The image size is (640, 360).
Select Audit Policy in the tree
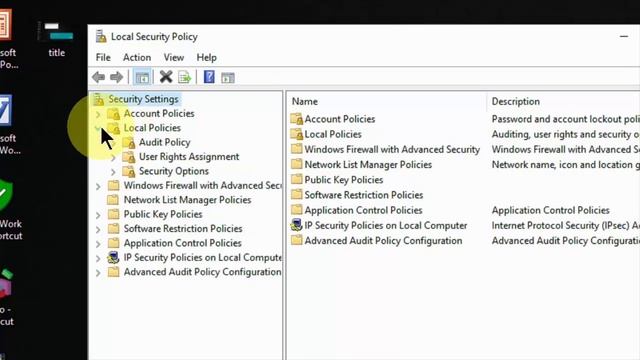(x=164, y=142)
